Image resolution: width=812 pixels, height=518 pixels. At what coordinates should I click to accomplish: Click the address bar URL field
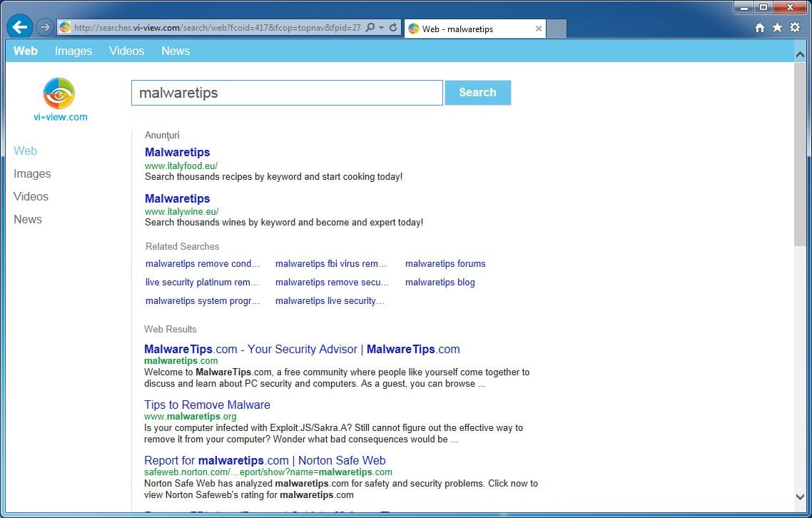[x=216, y=27]
